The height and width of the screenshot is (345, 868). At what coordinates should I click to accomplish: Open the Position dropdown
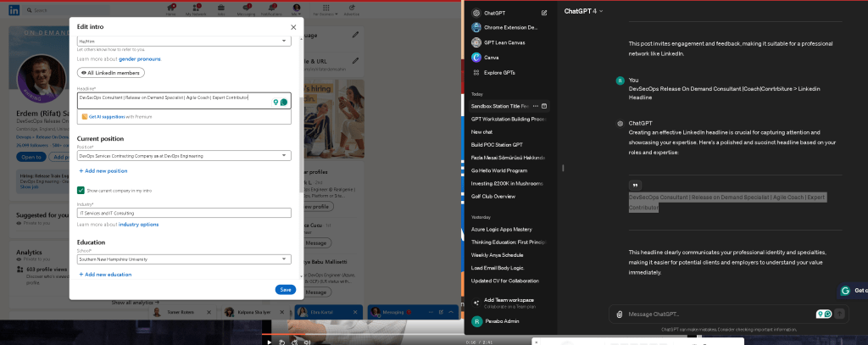184,156
